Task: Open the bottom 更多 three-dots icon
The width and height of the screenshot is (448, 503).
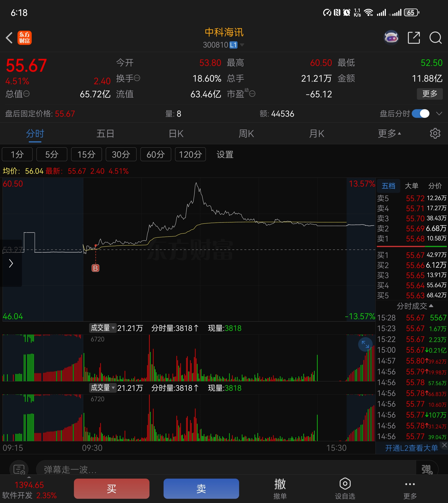Action: 410,488
